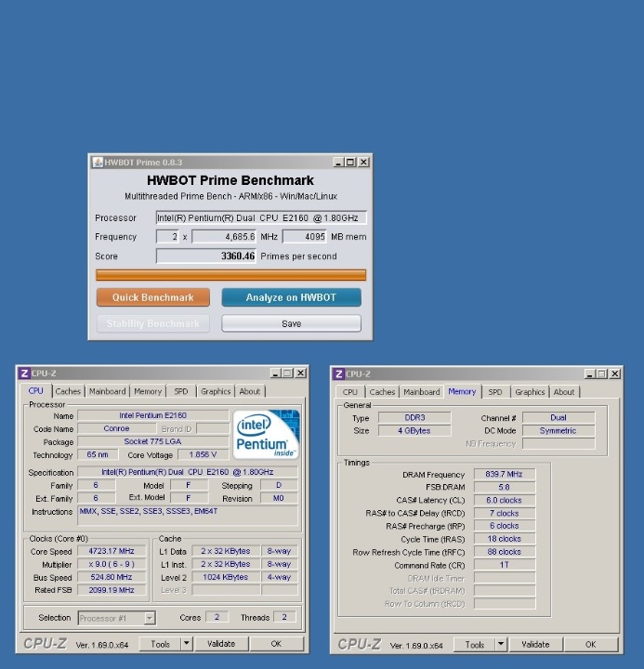
Task: Click DC Mode value Symmetric
Action: click(559, 431)
